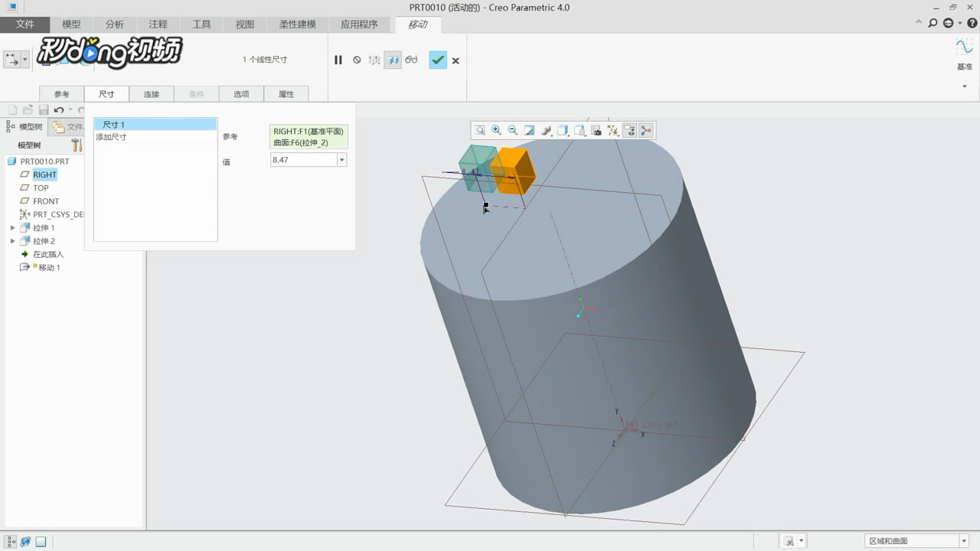Click the references collector box with RIGHT:F1

coord(309,137)
